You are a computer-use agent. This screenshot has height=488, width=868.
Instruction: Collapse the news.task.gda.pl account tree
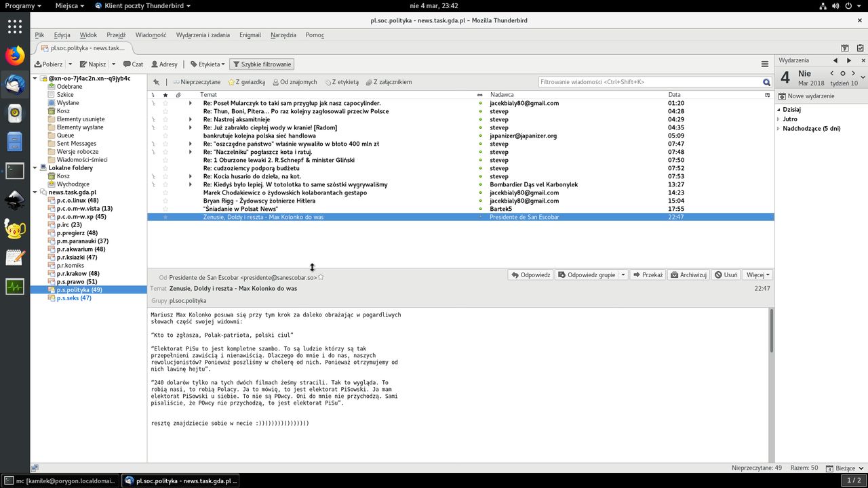[35, 192]
